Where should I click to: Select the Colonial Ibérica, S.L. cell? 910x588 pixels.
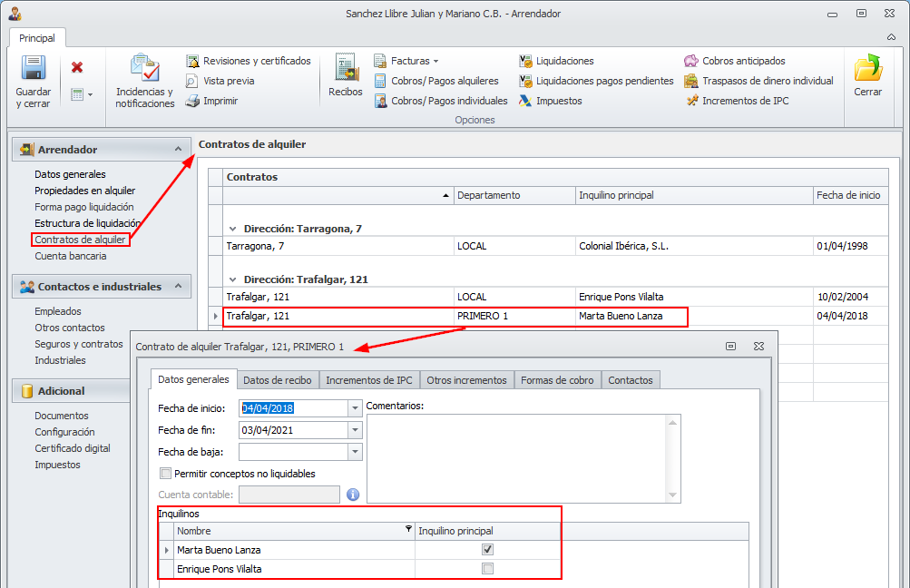pyautogui.click(x=693, y=246)
